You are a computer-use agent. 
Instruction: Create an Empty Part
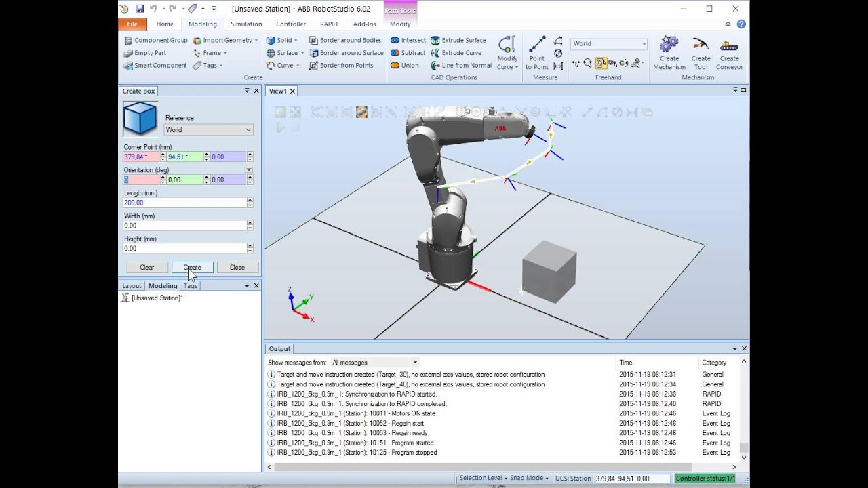click(x=144, y=53)
